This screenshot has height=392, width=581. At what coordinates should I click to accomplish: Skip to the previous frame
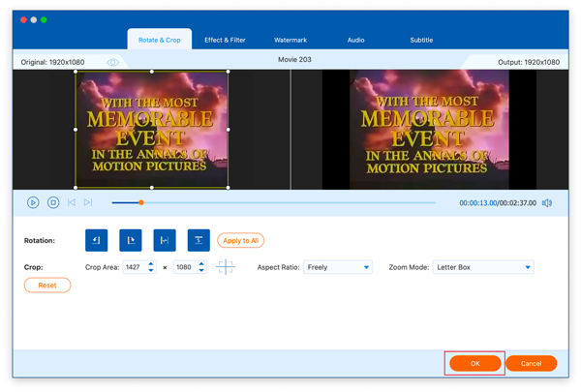coord(72,202)
